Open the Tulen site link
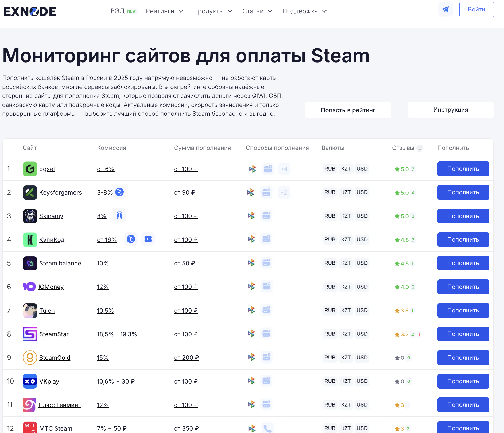The image size is (504, 433). point(47,311)
